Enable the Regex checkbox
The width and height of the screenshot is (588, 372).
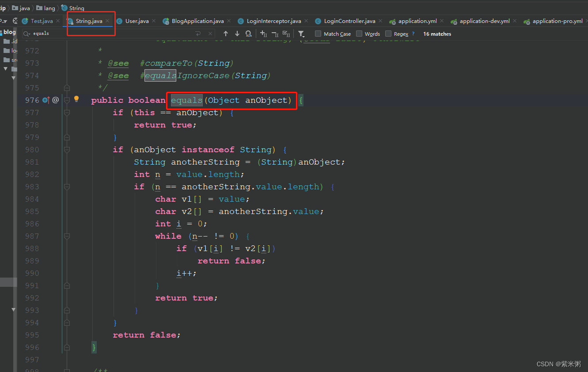[x=388, y=34]
